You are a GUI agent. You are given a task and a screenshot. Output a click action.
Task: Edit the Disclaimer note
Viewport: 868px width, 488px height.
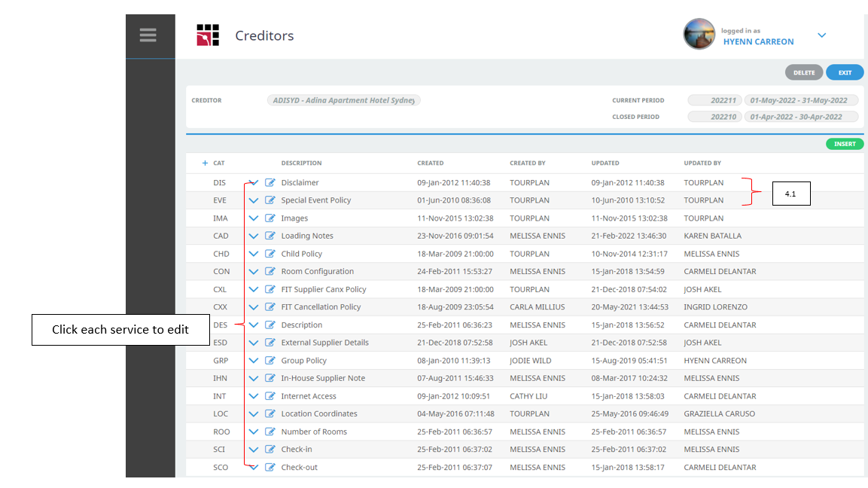tap(270, 182)
